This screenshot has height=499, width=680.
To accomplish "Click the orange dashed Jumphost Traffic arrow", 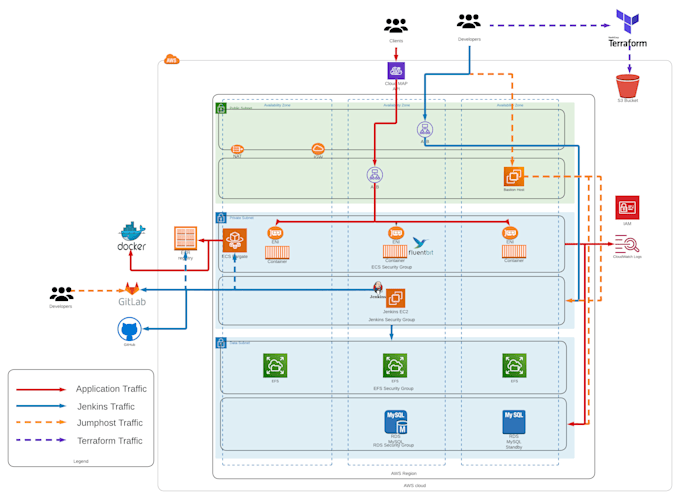I will coord(41,422).
